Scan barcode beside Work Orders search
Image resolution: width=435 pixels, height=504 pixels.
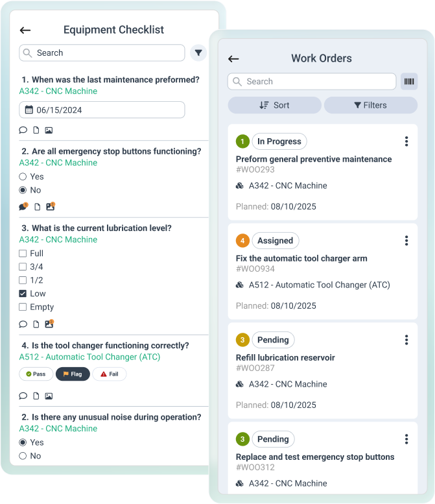(408, 81)
